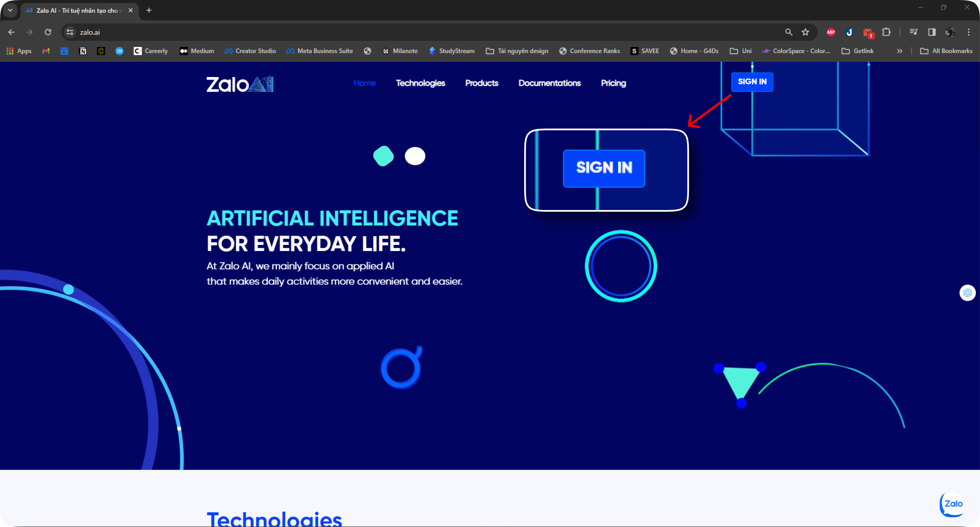Click the Zalo AI logo icon
Viewport: 980px width, 527px height.
pos(240,83)
